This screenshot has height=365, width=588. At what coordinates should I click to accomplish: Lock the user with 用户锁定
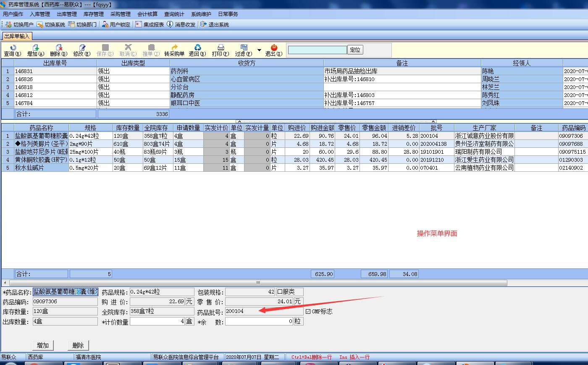[116, 24]
